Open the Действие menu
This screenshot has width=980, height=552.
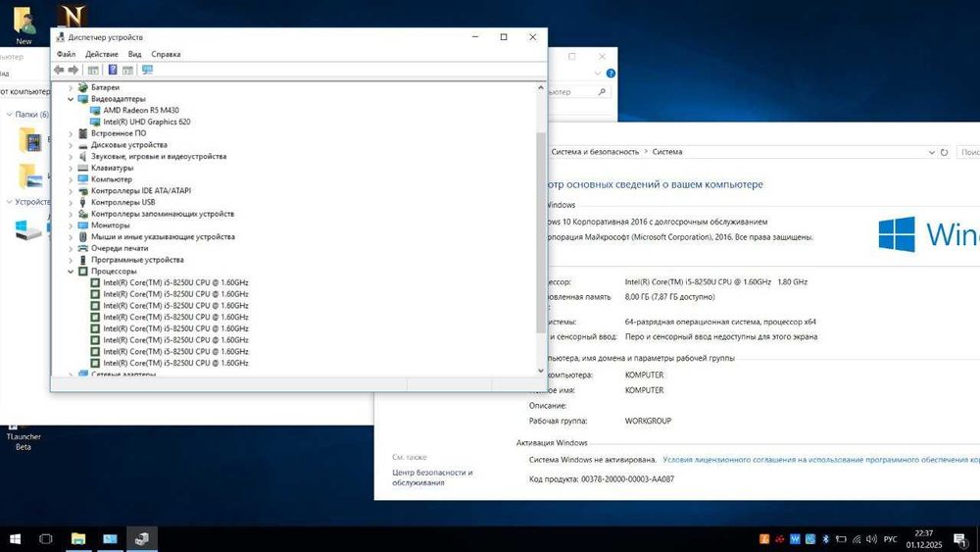tap(101, 54)
